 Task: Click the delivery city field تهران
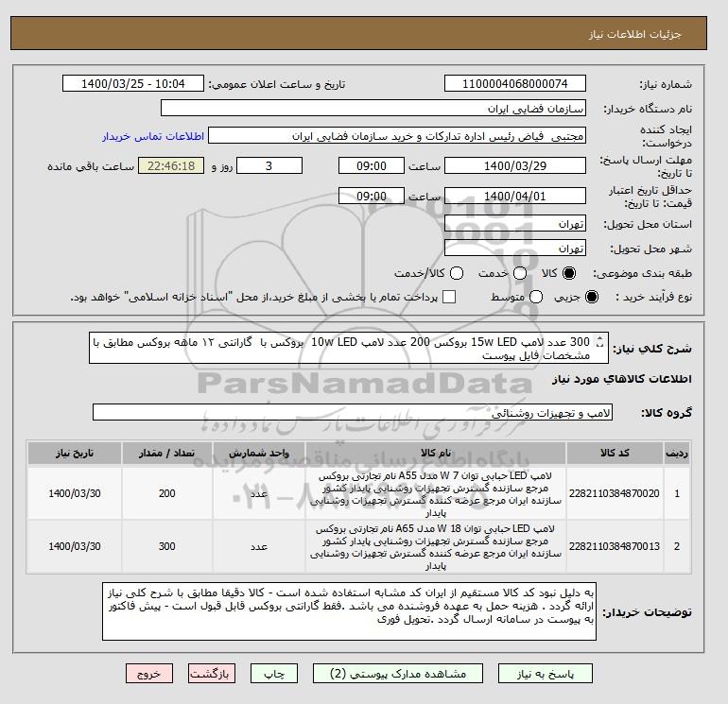pos(515,249)
